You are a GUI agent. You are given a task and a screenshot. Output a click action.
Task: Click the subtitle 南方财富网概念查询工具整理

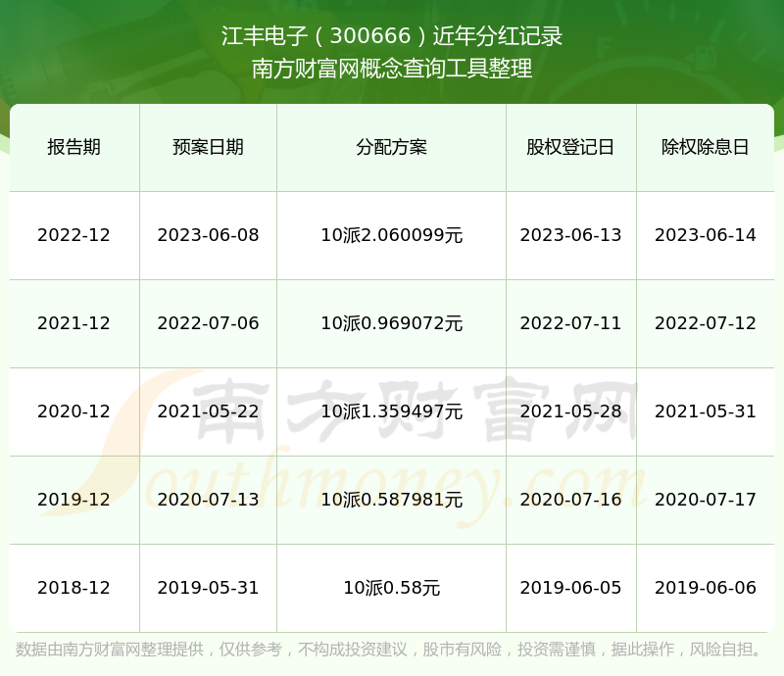392,69
